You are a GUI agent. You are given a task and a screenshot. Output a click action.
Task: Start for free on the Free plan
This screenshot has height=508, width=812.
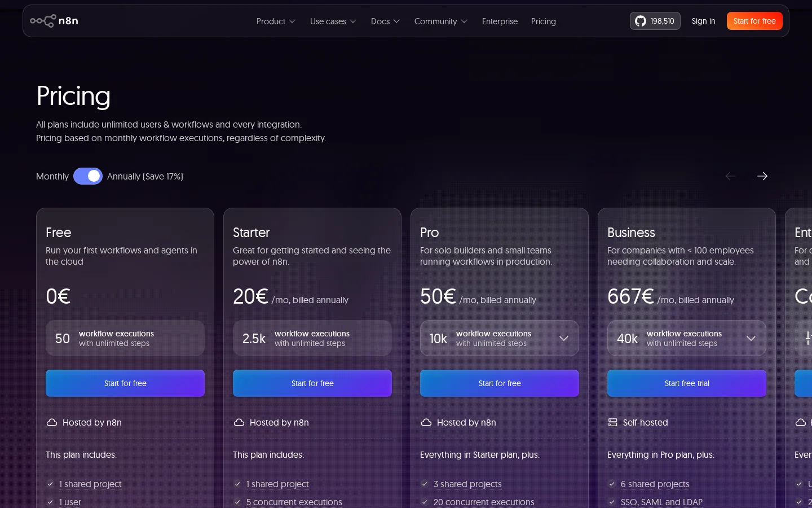125,383
